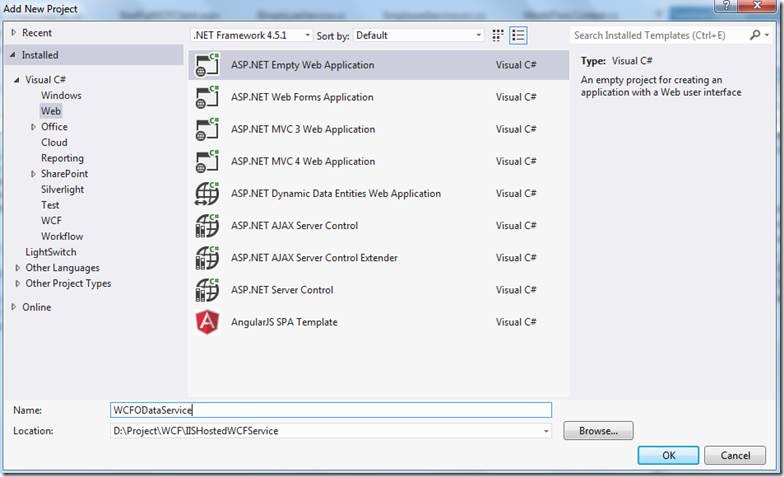Expand the Recent section
The height and width of the screenshot is (477, 784).
(x=14, y=32)
